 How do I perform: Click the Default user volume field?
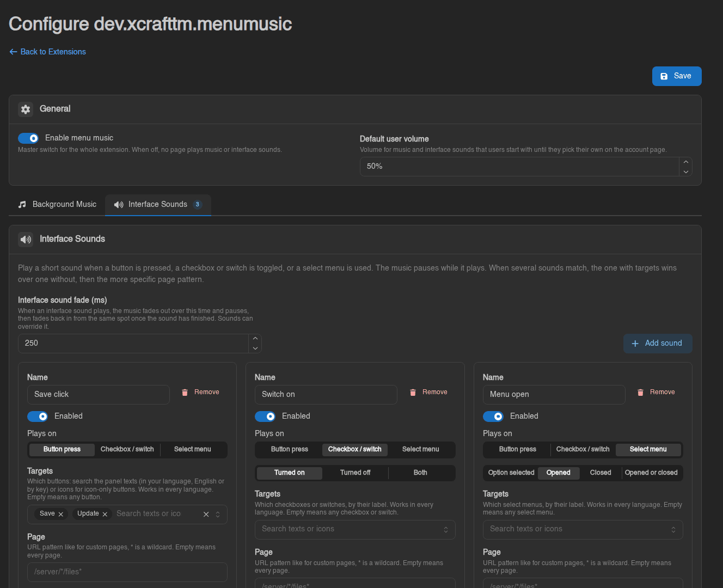(519, 167)
